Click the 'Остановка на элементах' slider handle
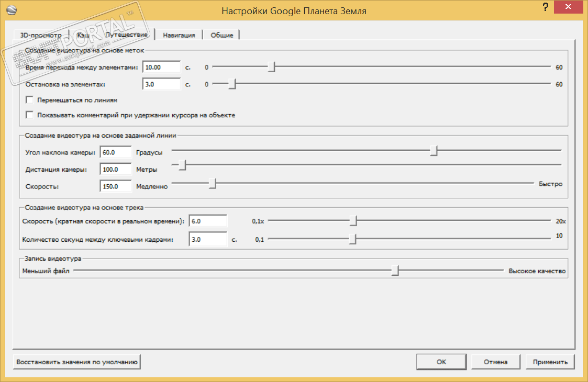 pos(232,84)
